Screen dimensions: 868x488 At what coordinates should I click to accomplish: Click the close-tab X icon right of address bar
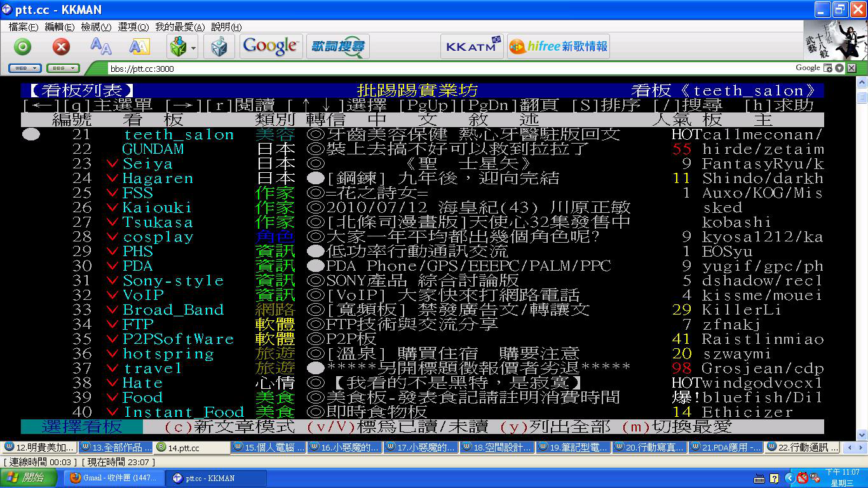851,68
